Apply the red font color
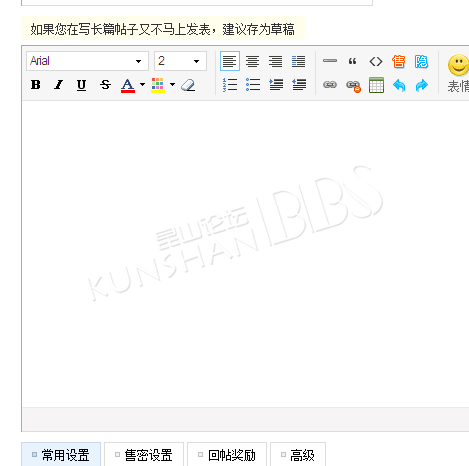Viewport: 469px width, 466px height. click(x=128, y=85)
